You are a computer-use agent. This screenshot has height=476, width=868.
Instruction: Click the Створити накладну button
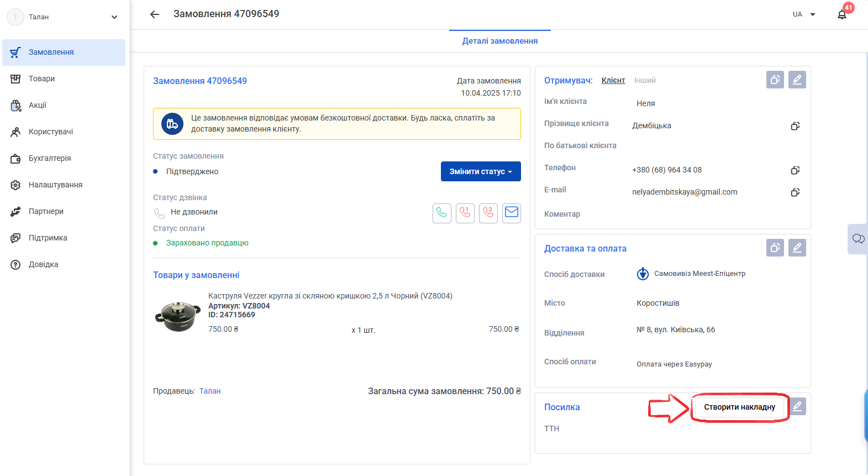tap(739, 407)
